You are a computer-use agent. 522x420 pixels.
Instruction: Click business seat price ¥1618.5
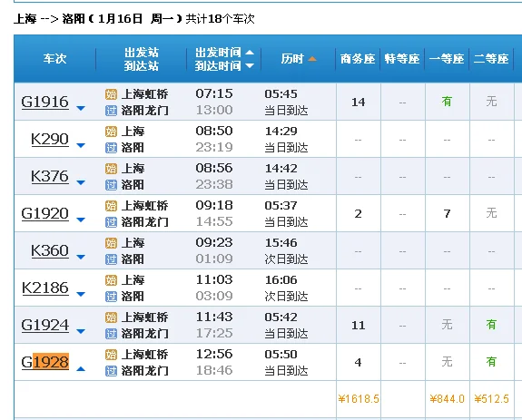(359, 399)
